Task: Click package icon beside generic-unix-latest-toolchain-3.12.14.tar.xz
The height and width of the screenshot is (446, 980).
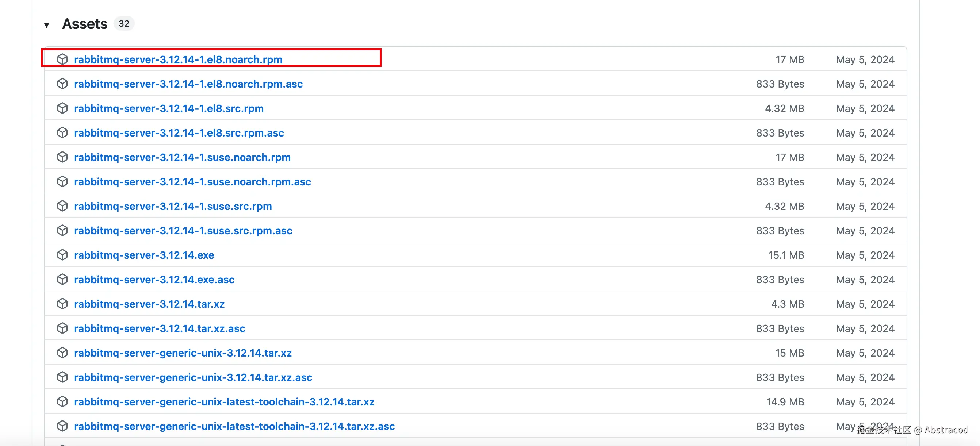Action: (x=62, y=401)
